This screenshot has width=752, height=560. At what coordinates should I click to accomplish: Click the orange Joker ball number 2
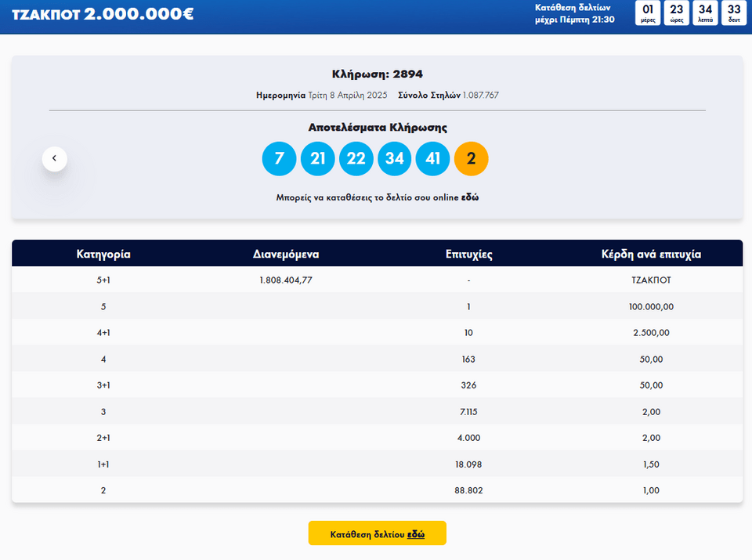tap(471, 159)
